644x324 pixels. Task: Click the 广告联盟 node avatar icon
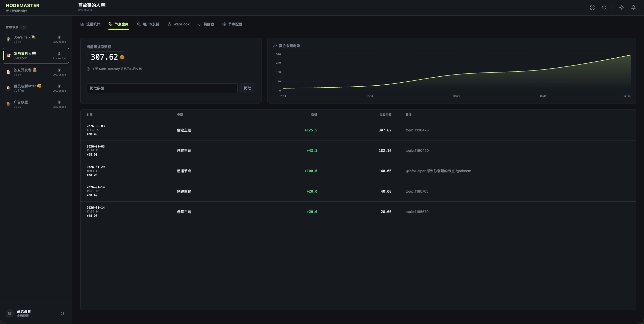(x=8, y=104)
